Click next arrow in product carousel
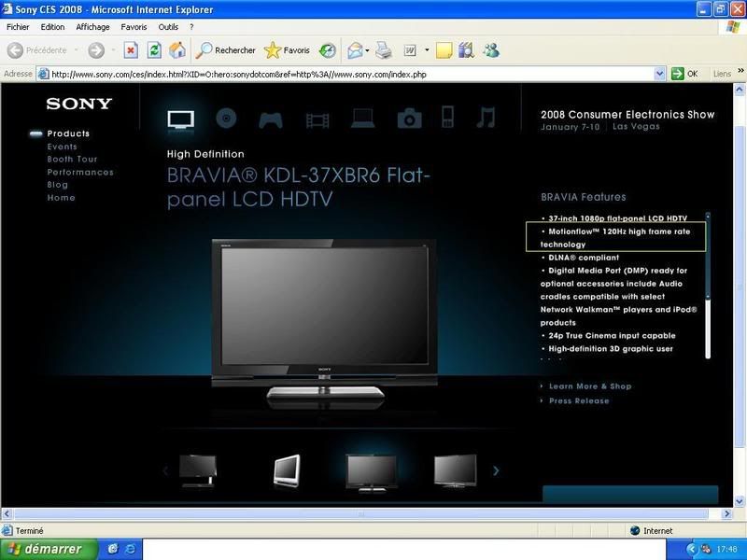 496,470
